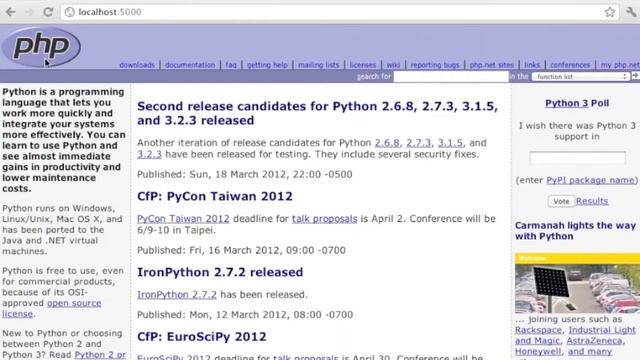Focus the PyPI package name input
640x360 pixels.
577,158
